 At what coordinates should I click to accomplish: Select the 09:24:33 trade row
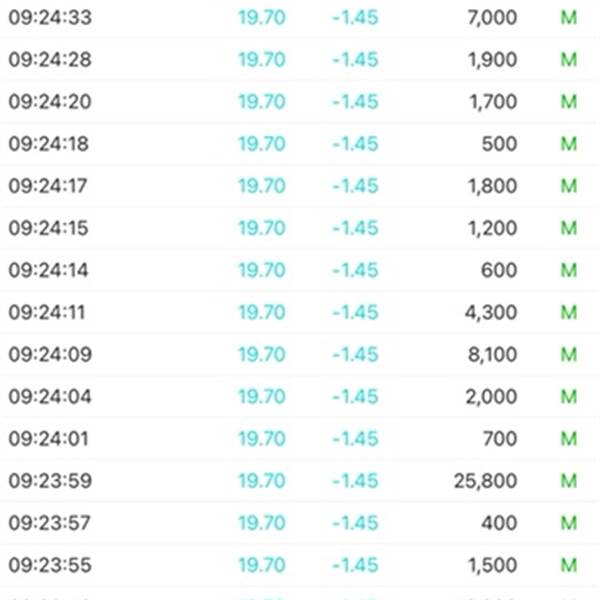tap(300, 18)
